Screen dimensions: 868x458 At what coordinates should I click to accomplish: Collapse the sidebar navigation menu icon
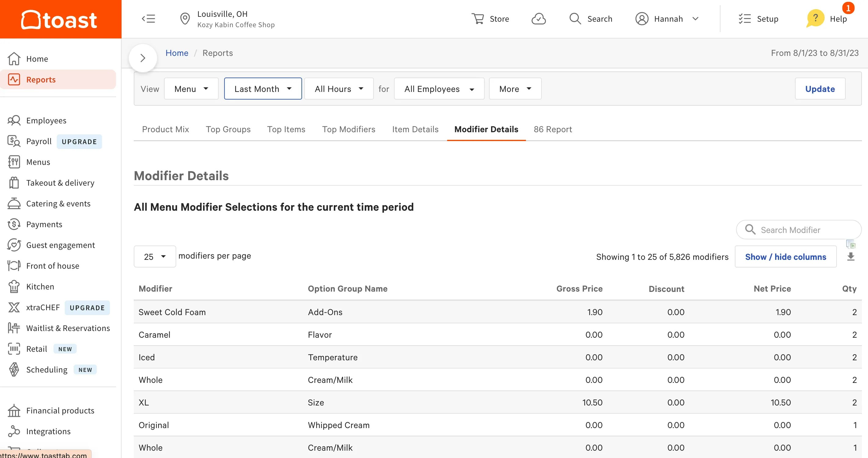coord(148,19)
